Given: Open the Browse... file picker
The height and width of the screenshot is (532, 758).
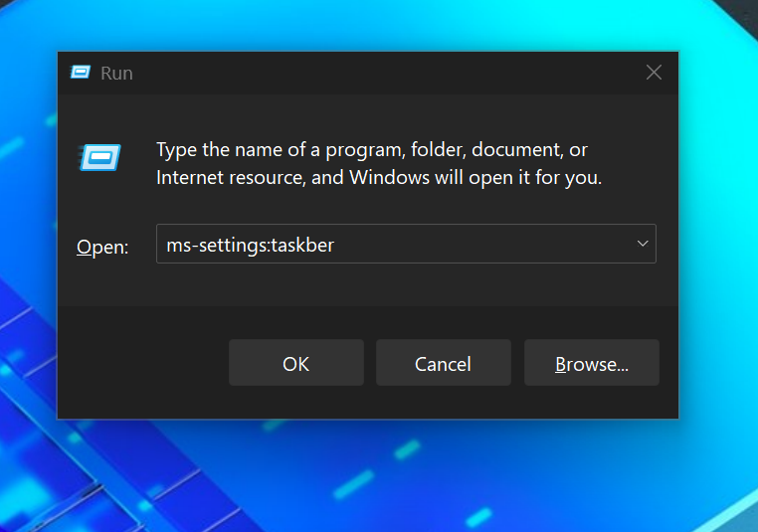Looking at the screenshot, I should (x=592, y=363).
